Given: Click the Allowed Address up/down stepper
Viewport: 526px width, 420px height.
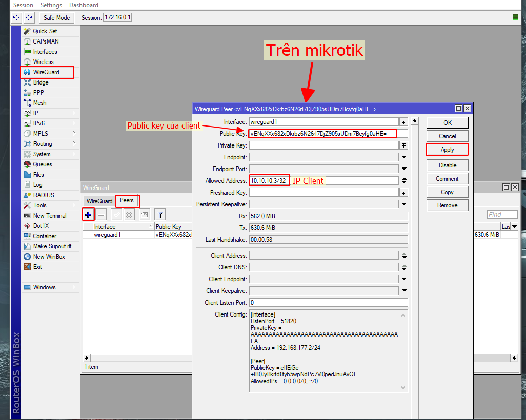Looking at the screenshot, I should (x=404, y=181).
